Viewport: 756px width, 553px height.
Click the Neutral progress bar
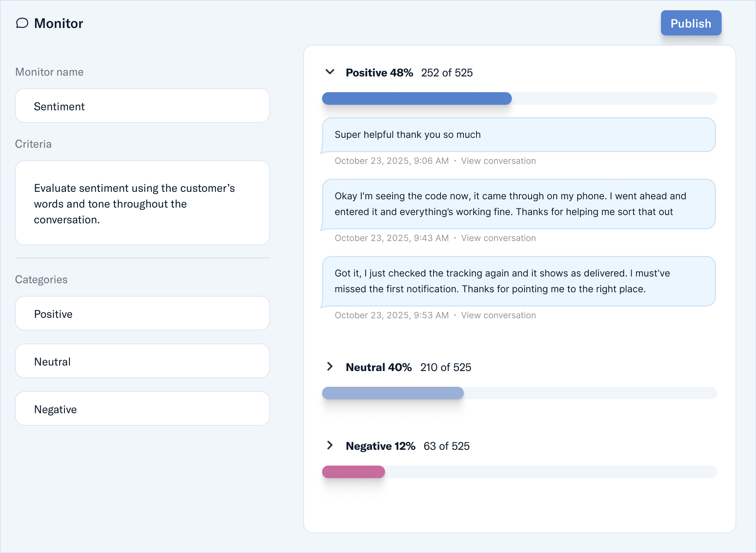393,393
